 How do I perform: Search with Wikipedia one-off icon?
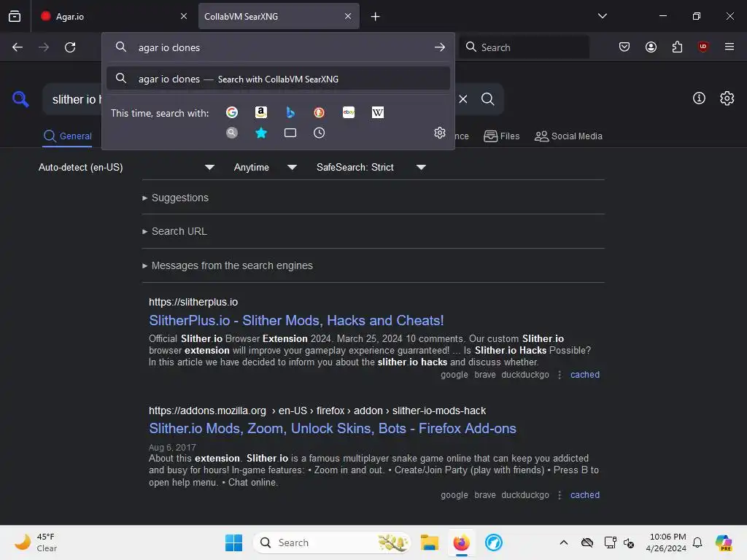[x=378, y=112]
